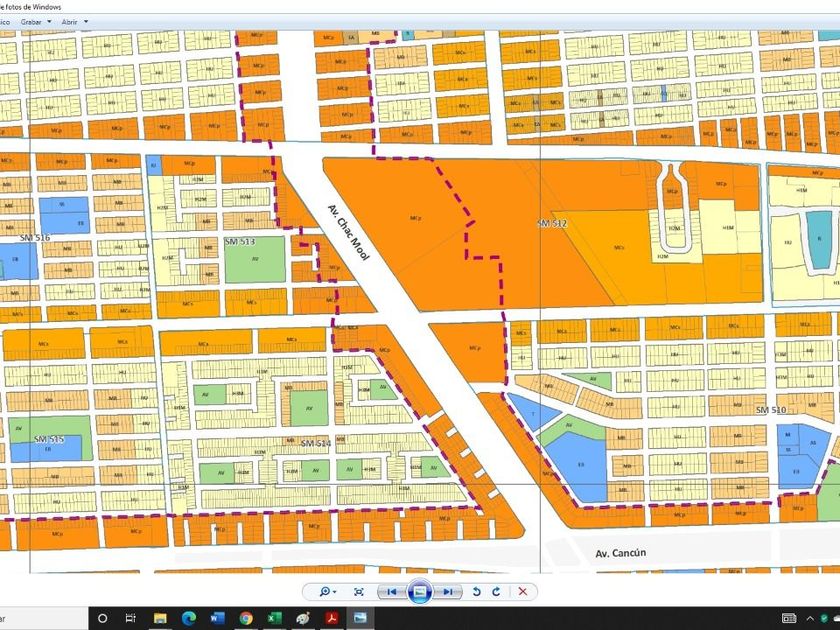Click the fit to window size icon

tap(359, 591)
